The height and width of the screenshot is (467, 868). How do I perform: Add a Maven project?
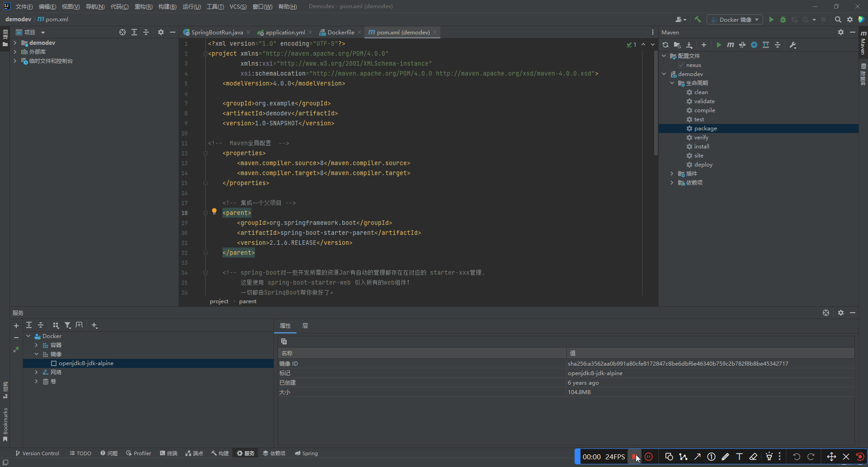coord(704,45)
